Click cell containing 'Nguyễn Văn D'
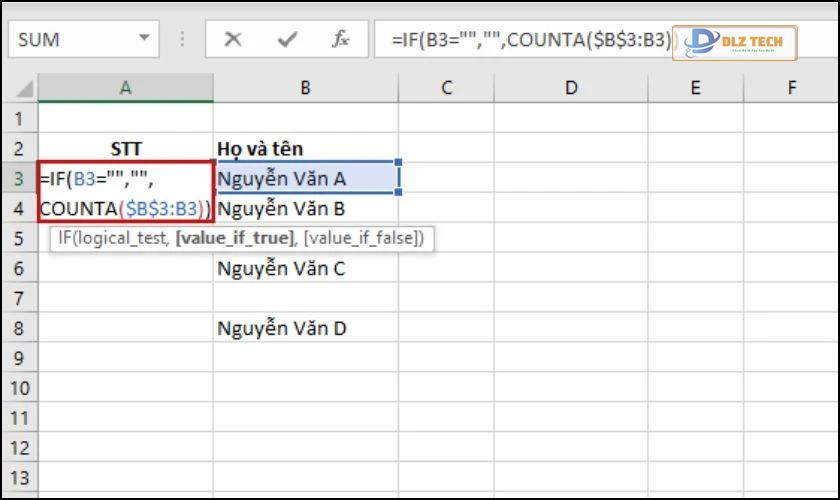This screenshot has width=840, height=500. tap(305, 328)
